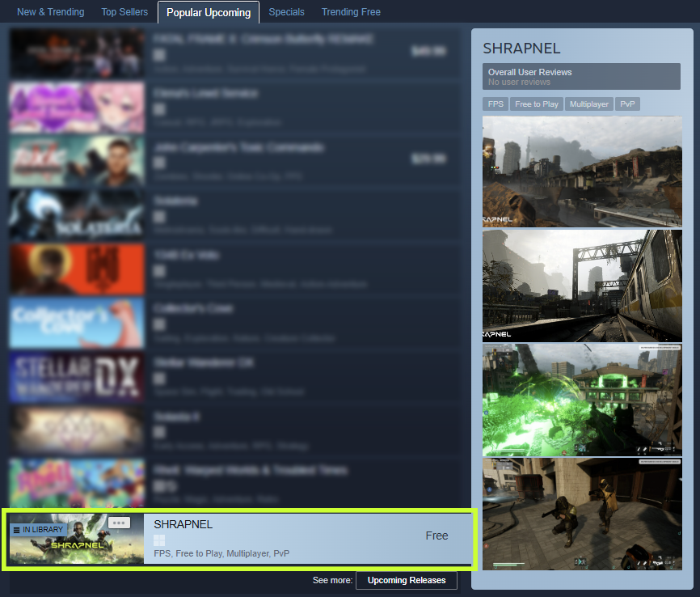The width and height of the screenshot is (700, 597).
Task: Click the PvP tag in the sidebar
Action: (627, 104)
